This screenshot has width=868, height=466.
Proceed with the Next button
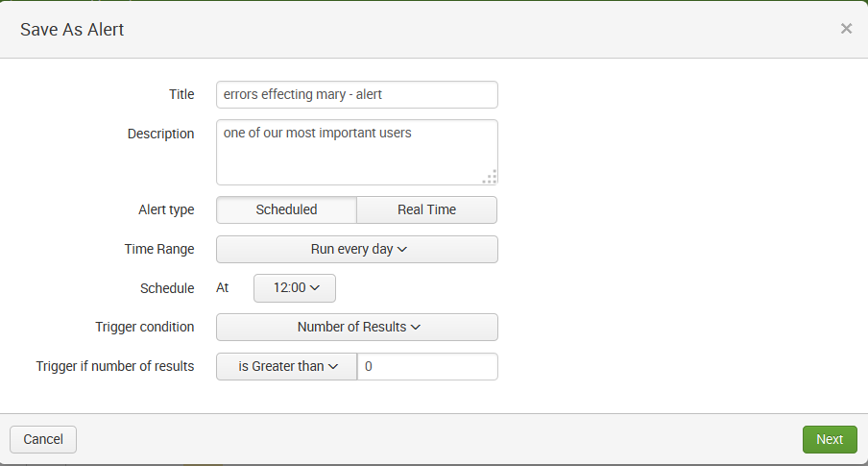click(x=830, y=439)
